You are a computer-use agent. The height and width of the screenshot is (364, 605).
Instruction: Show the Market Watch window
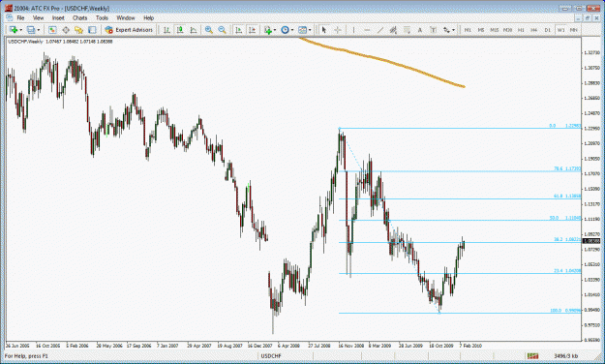[x=52, y=30]
